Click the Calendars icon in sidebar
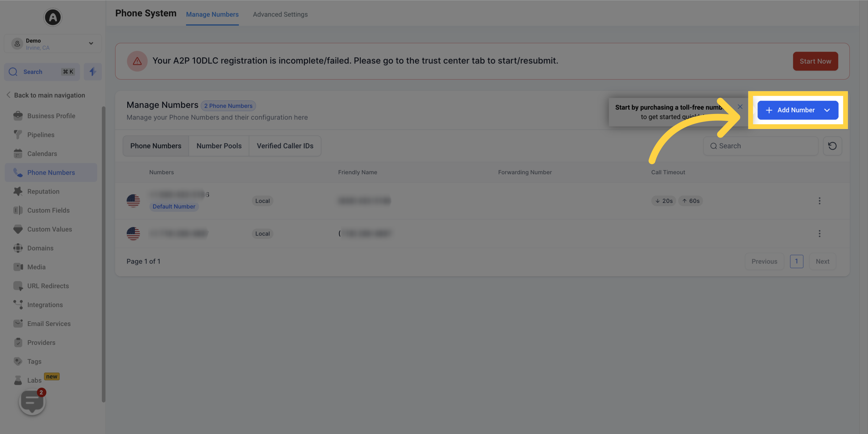Screen dimensions: 868x434 (18, 154)
